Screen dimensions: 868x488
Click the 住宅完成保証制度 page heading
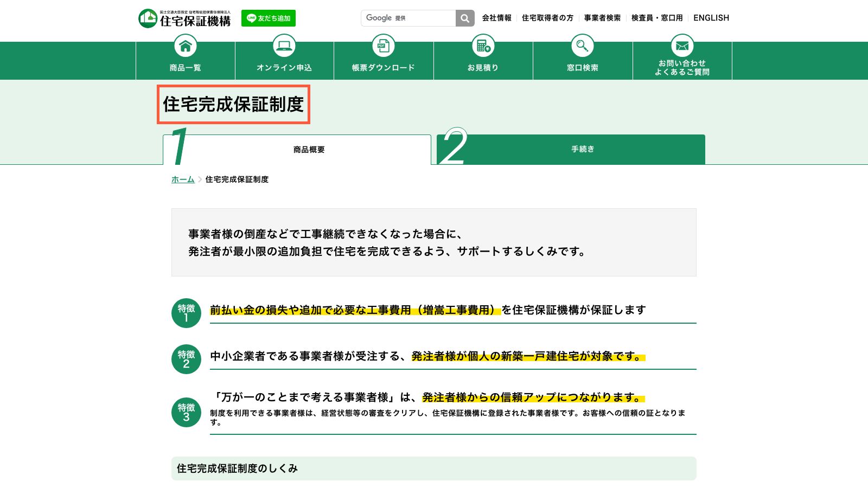pyautogui.click(x=233, y=104)
